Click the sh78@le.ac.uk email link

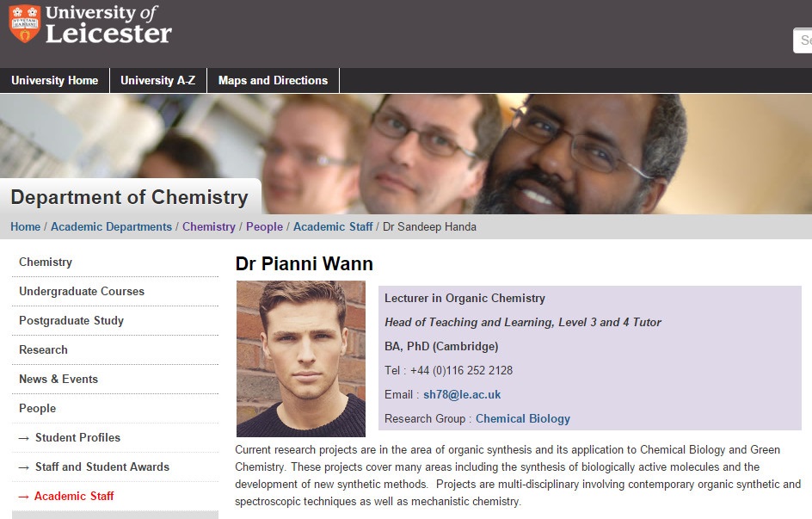(x=462, y=394)
